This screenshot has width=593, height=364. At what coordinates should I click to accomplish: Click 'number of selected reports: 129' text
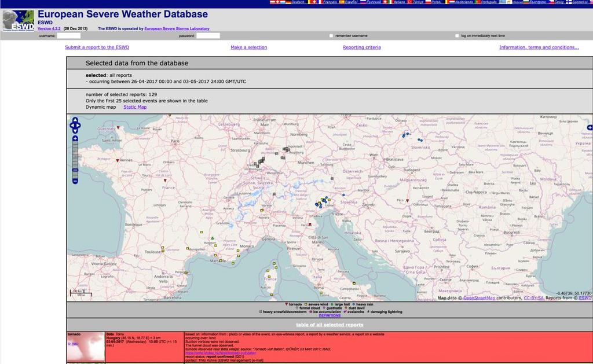point(121,94)
